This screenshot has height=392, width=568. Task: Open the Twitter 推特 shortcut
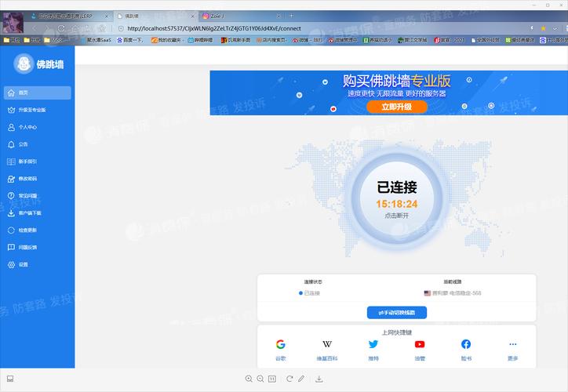point(373,350)
